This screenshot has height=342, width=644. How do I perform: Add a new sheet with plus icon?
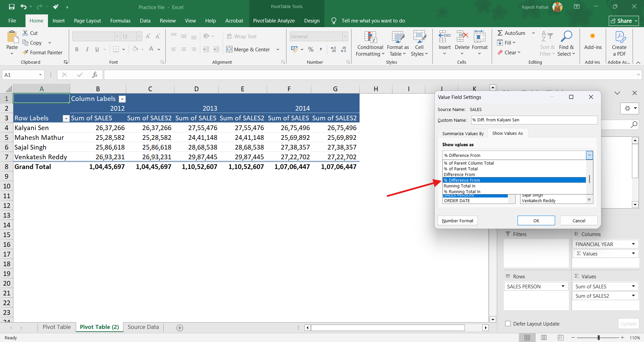(x=180, y=328)
